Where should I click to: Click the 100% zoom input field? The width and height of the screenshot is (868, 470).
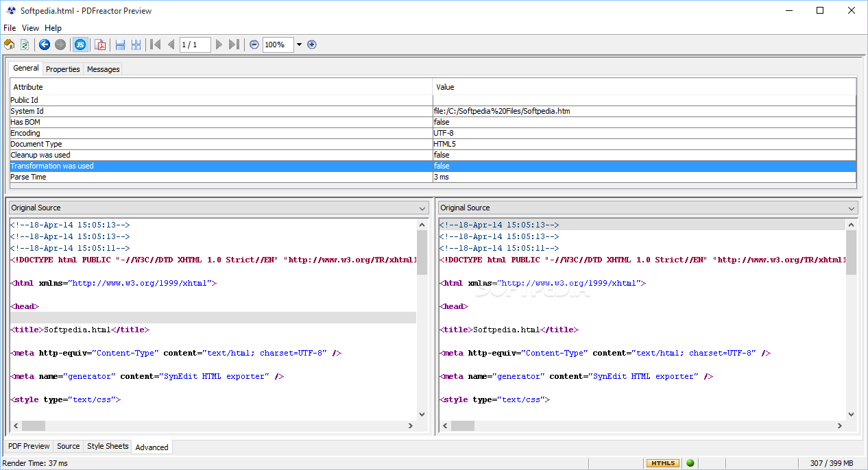278,45
